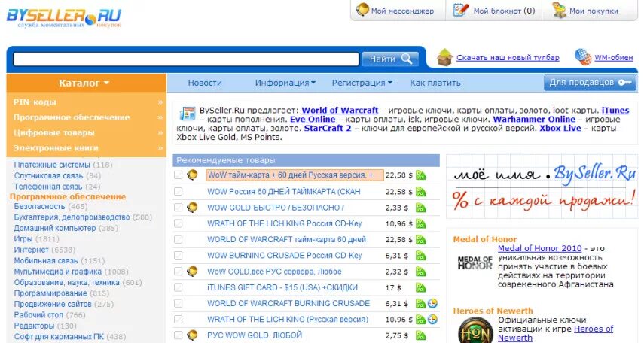Open the Каталог dropdown
Viewport: 644px width, 343px height.
pyautogui.click(x=84, y=83)
